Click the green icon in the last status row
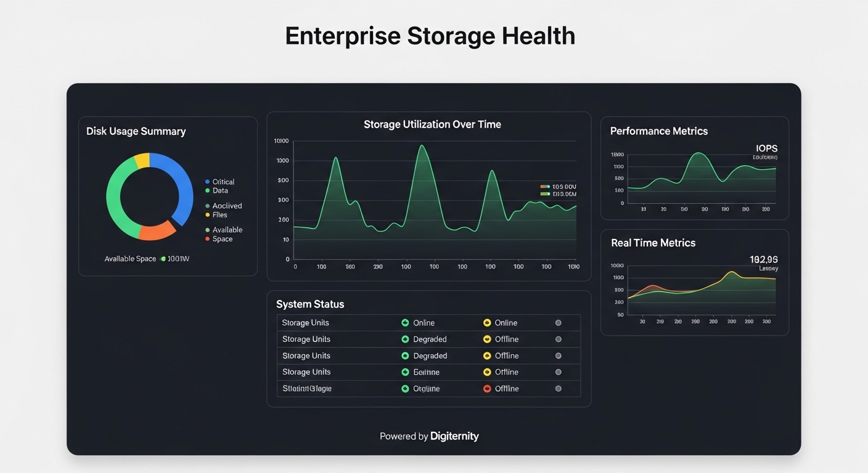Screen dimensions: 868x473 click(x=405, y=389)
